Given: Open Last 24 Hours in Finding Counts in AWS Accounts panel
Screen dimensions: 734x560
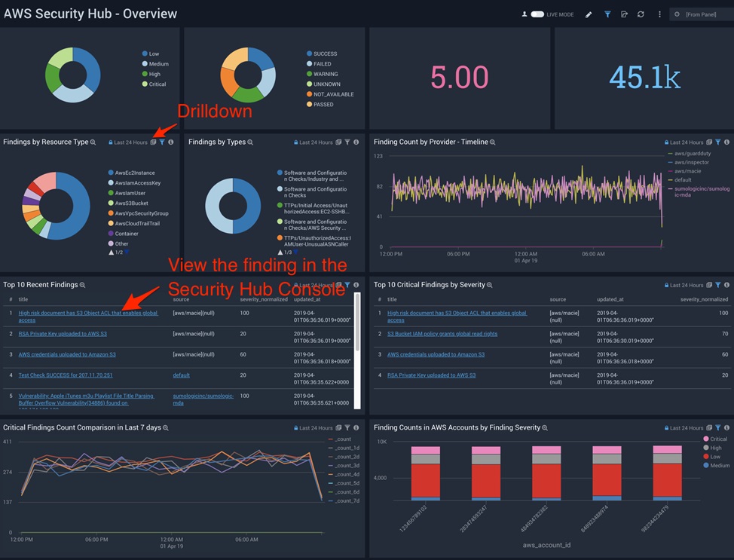Looking at the screenshot, I should (684, 428).
